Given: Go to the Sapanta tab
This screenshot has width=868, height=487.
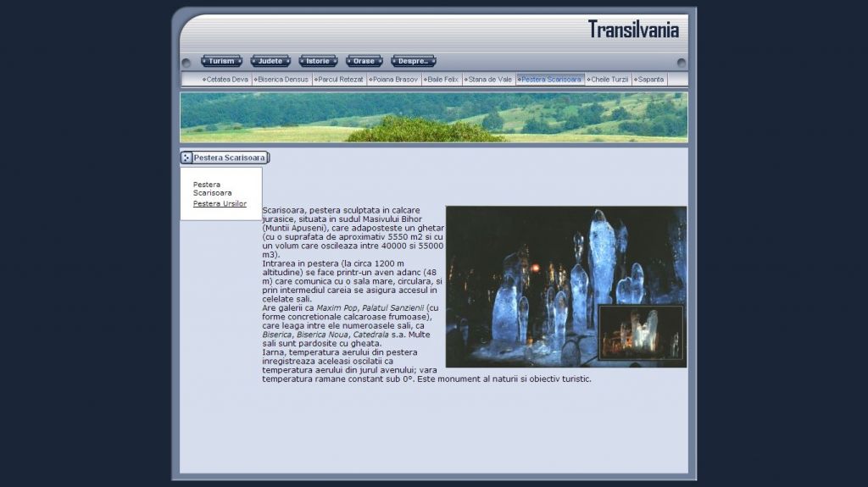Looking at the screenshot, I should click(x=650, y=80).
